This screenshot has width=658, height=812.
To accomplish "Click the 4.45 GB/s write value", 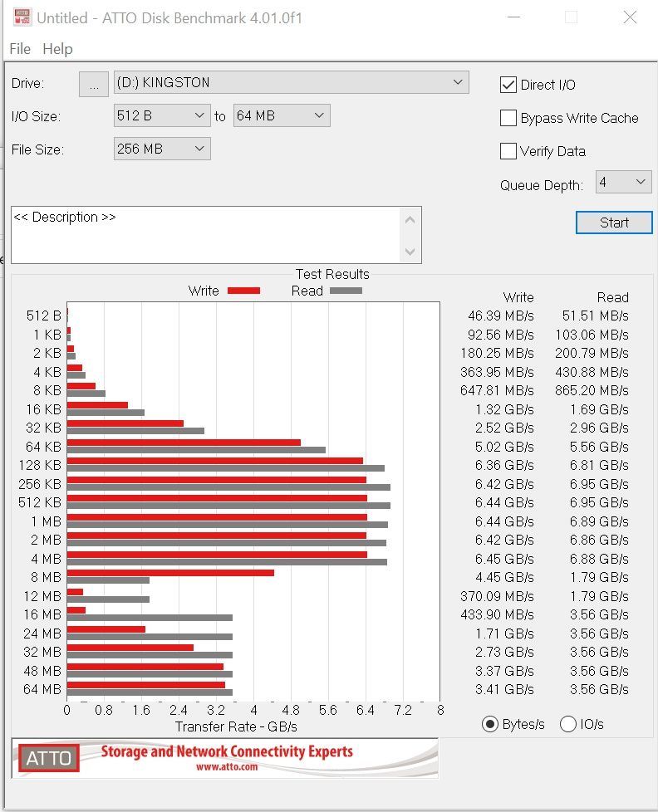I will [x=504, y=577].
